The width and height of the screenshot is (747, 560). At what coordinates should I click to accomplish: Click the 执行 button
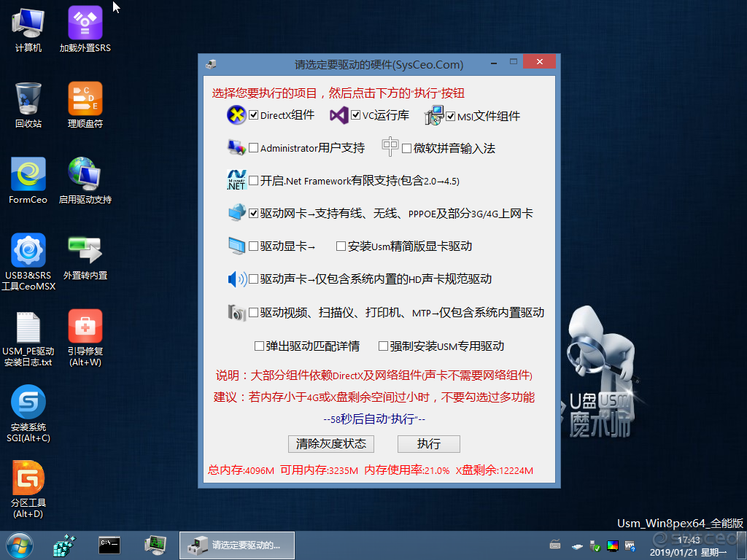tap(429, 444)
